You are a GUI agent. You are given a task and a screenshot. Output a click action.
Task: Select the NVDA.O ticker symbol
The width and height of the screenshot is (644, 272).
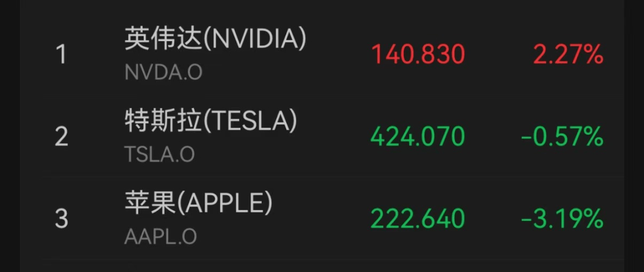(x=163, y=72)
